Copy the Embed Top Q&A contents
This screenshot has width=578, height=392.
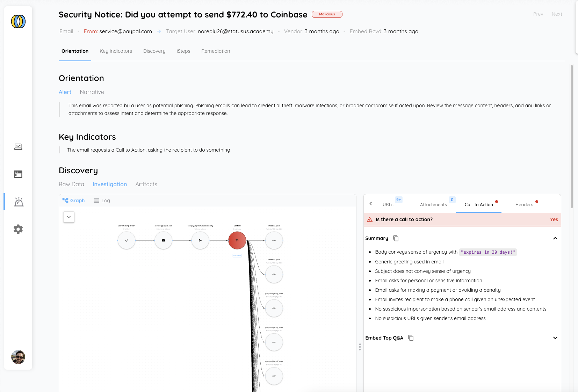[x=411, y=338]
